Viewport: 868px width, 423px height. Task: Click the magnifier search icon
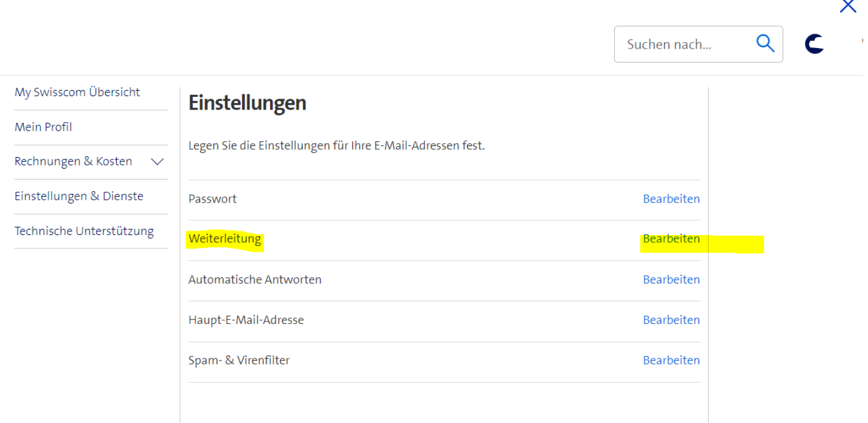tap(765, 43)
